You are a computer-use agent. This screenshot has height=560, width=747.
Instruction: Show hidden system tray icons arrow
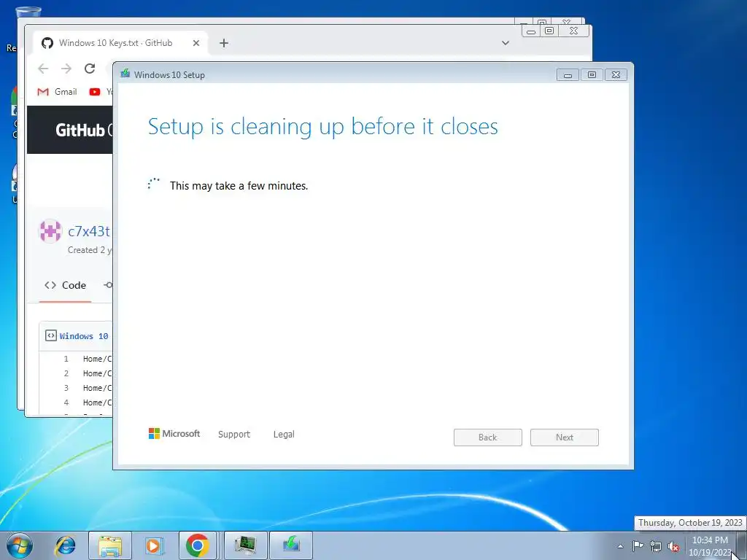(620, 546)
